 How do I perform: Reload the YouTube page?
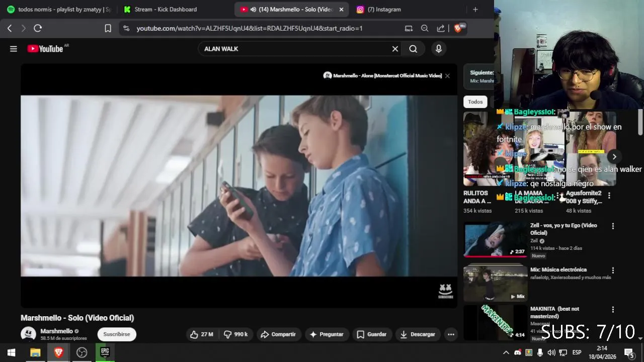(x=38, y=28)
